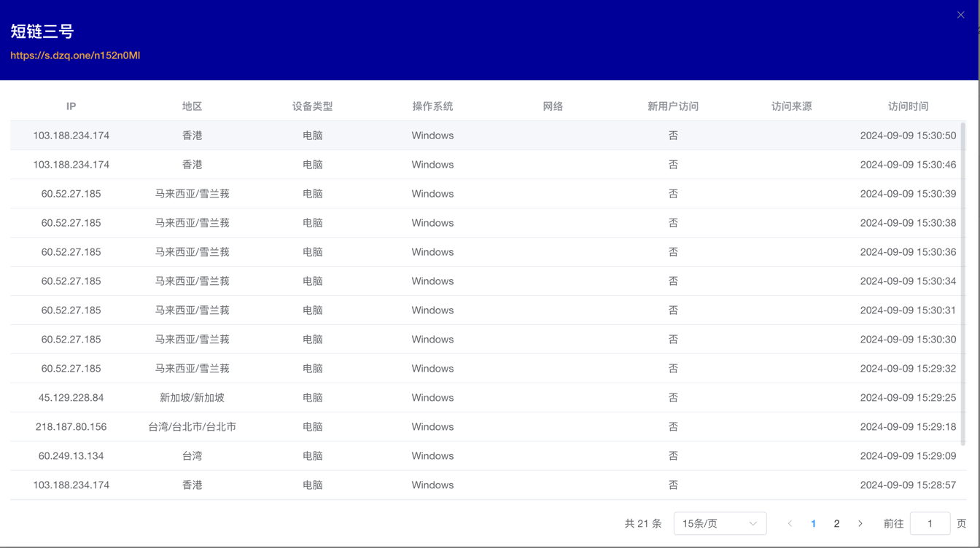This screenshot has height=548, width=980.
Task: Click timestamp 2024-09-09 15:29:18
Action: [908, 427]
